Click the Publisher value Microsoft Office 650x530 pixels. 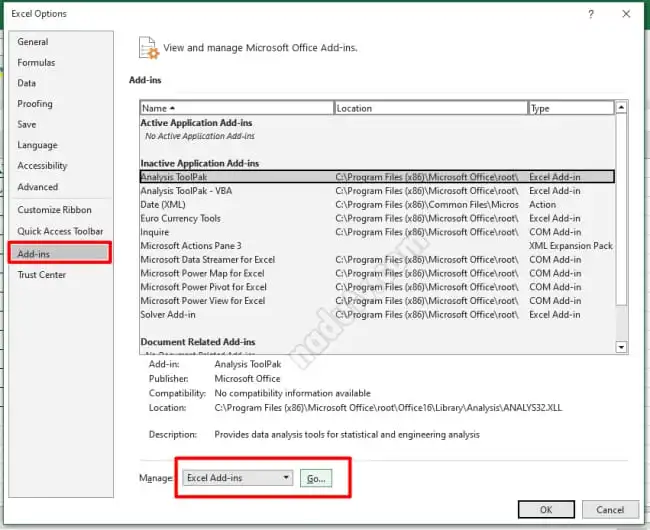(x=247, y=379)
